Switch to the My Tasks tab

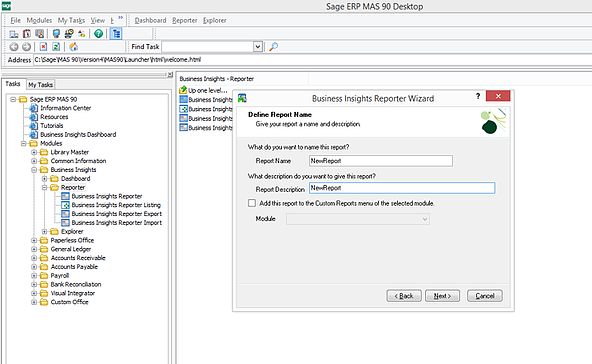click(40, 85)
